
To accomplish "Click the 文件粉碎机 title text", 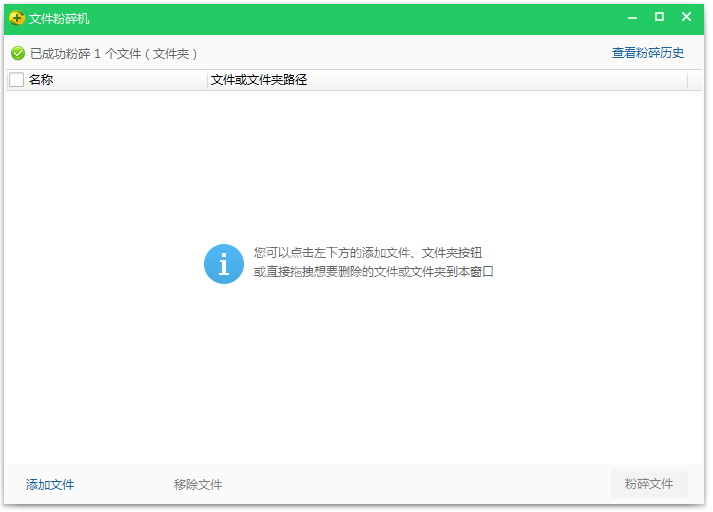I will 59,19.
